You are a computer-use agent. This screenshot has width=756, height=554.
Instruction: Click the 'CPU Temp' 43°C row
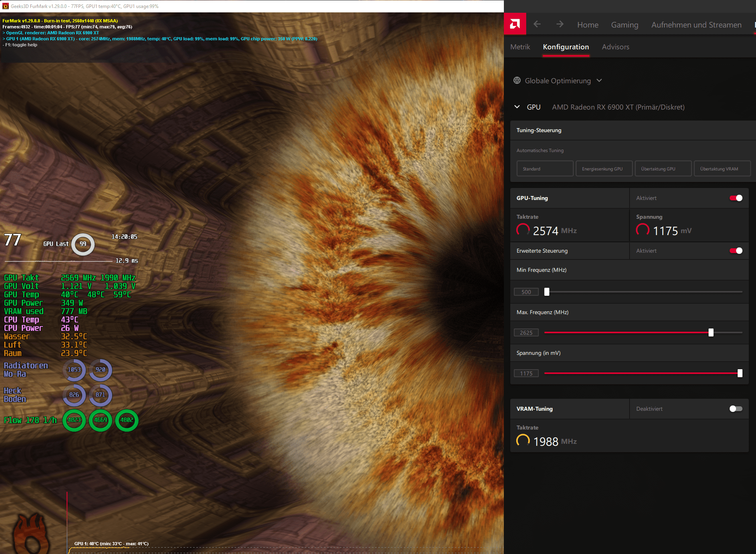tap(41, 320)
